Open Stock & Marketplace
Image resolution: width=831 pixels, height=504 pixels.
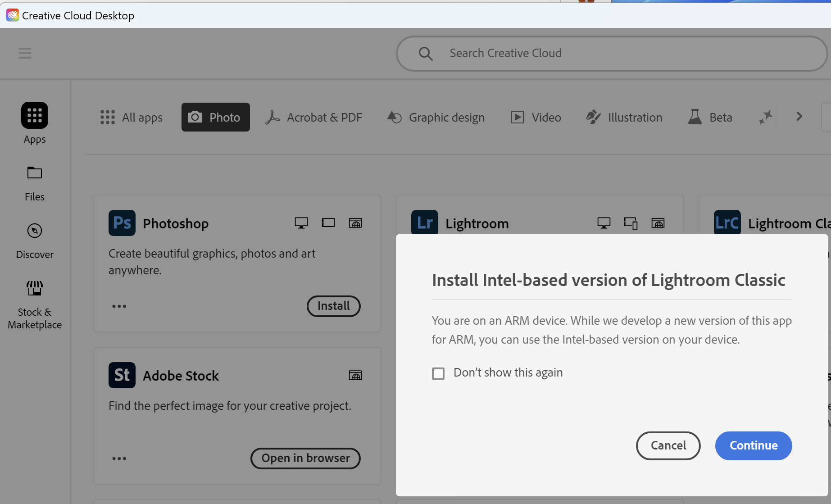[x=34, y=297]
